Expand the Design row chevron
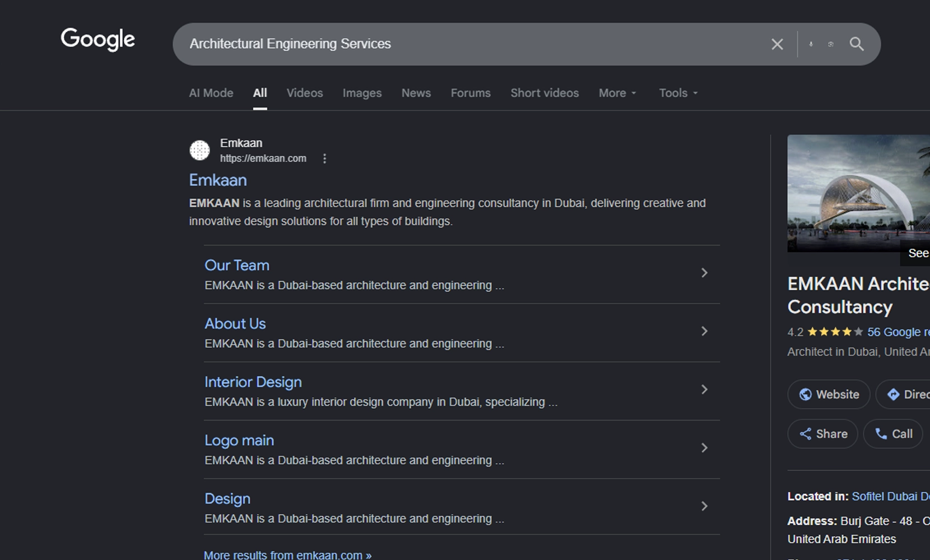Image resolution: width=930 pixels, height=560 pixels. pos(704,506)
